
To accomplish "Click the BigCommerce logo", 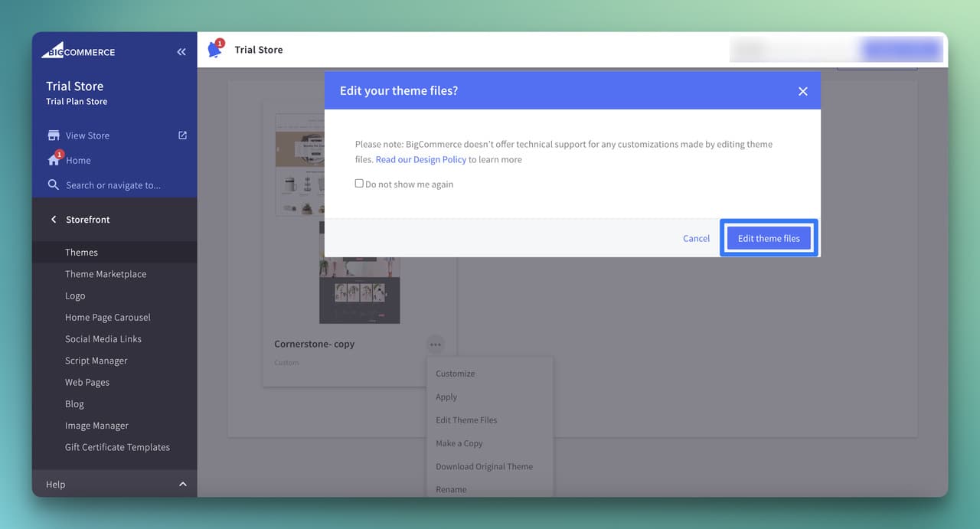I will tap(77, 51).
